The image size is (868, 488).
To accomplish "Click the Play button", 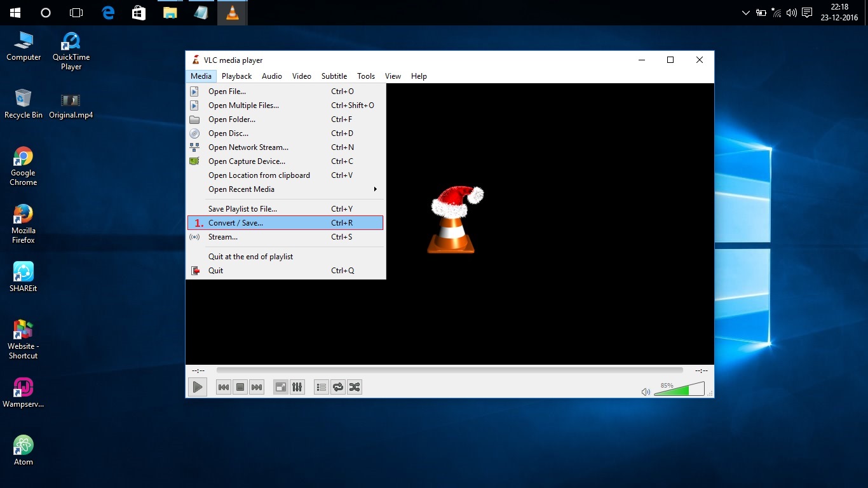I will pos(197,386).
